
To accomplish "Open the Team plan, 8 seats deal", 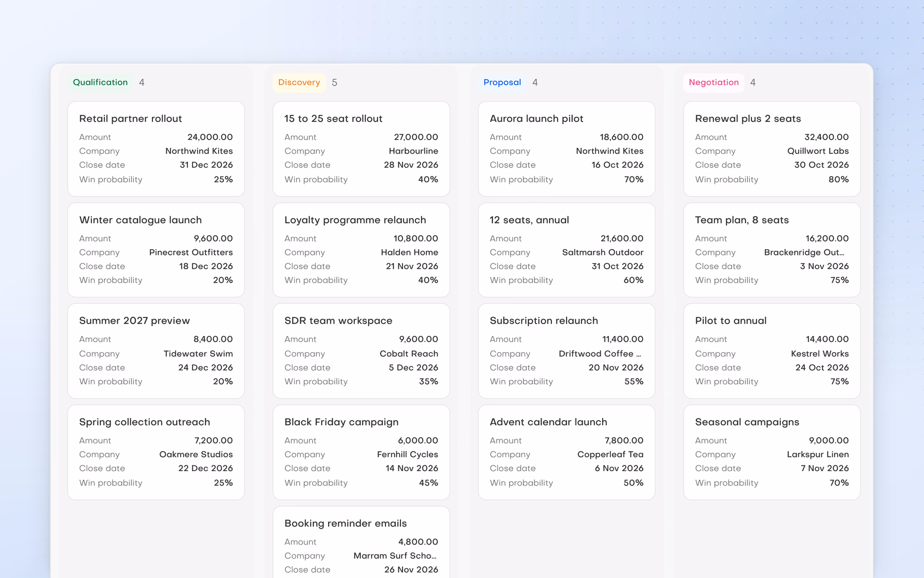I will click(x=772, y=250).
